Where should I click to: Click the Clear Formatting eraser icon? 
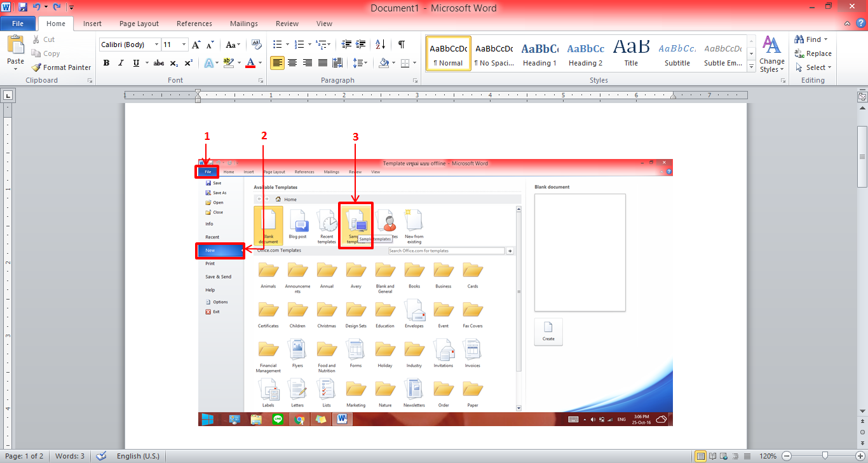pos(257,45)
